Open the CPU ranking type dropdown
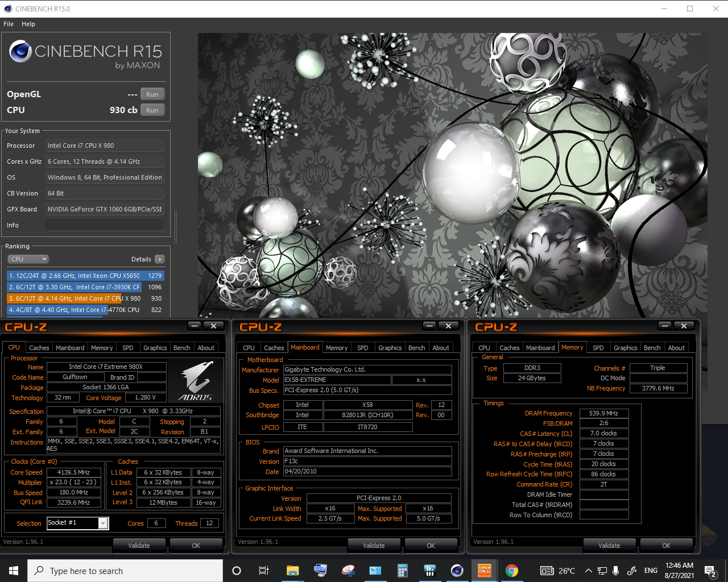The width and height of the screenshot is (728, 582). (28, 259)
